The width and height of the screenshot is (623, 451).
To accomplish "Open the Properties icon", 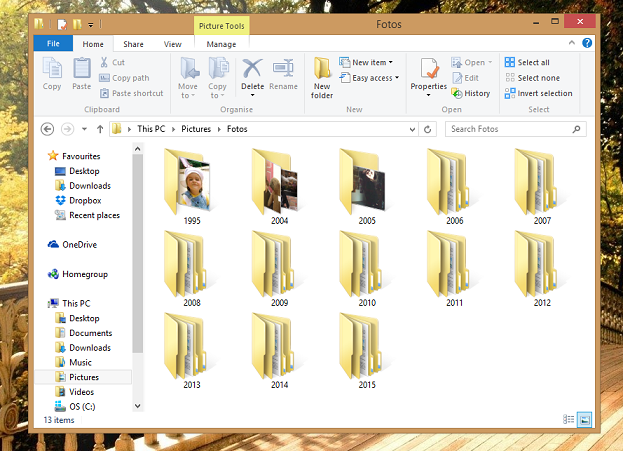I will pyautogui.click(x=429, y=68).
